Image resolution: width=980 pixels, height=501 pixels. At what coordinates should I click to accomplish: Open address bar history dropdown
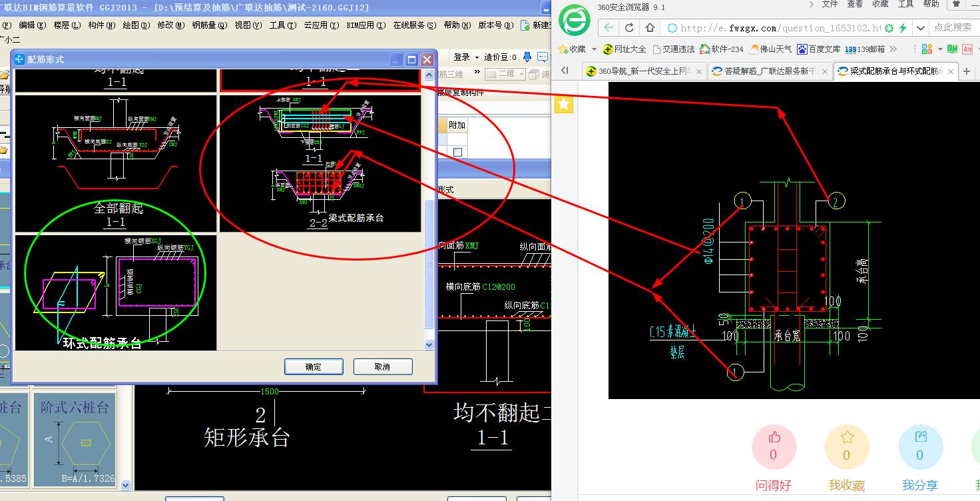pyautogui.click(x=919, y=28)
